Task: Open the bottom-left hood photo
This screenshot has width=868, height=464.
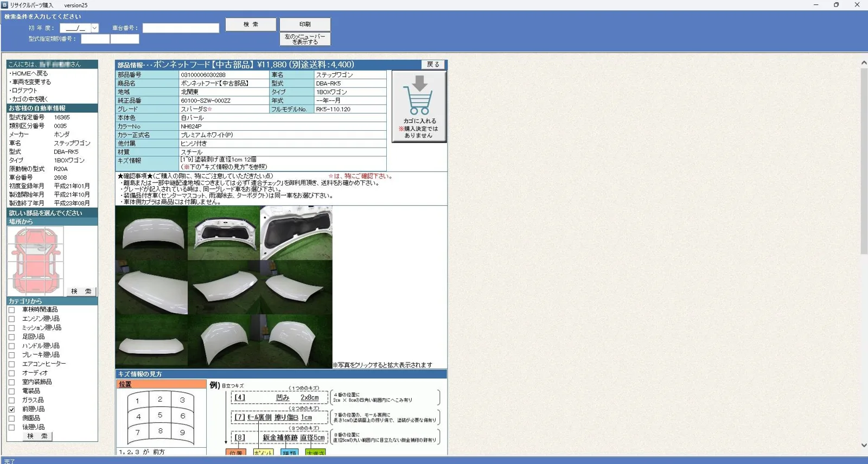Action: 151,341
